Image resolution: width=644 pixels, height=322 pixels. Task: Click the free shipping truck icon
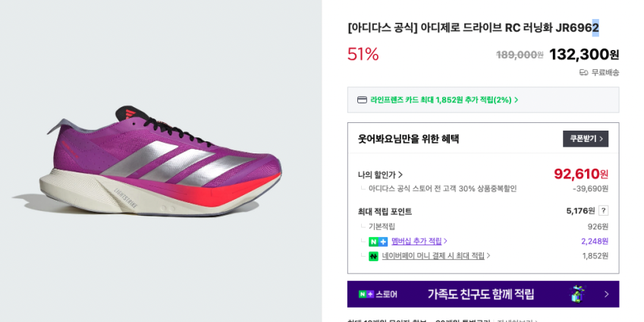pyautogui.click(x=583, y=72)
